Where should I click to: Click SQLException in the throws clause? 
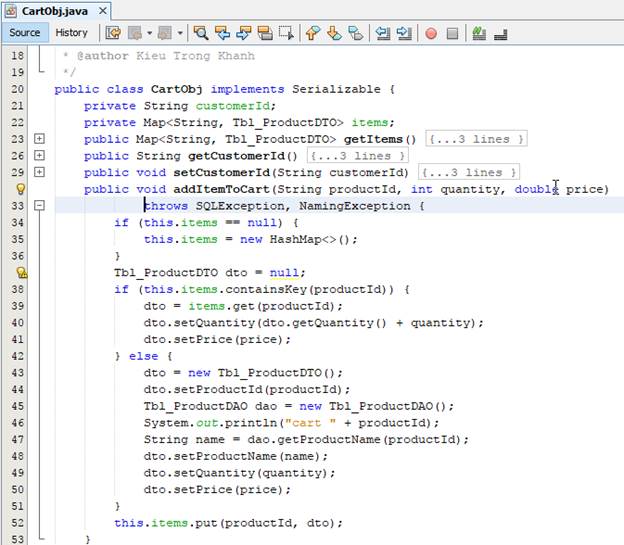point(240,206)
